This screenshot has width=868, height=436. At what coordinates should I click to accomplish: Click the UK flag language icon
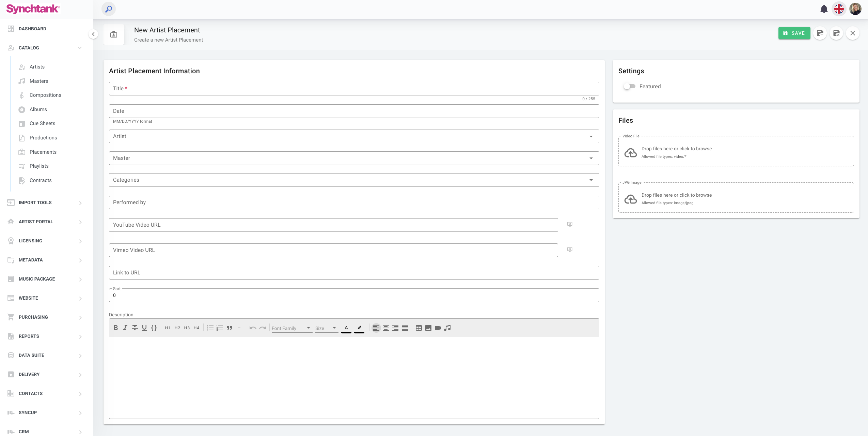click(x=839, y=9)
